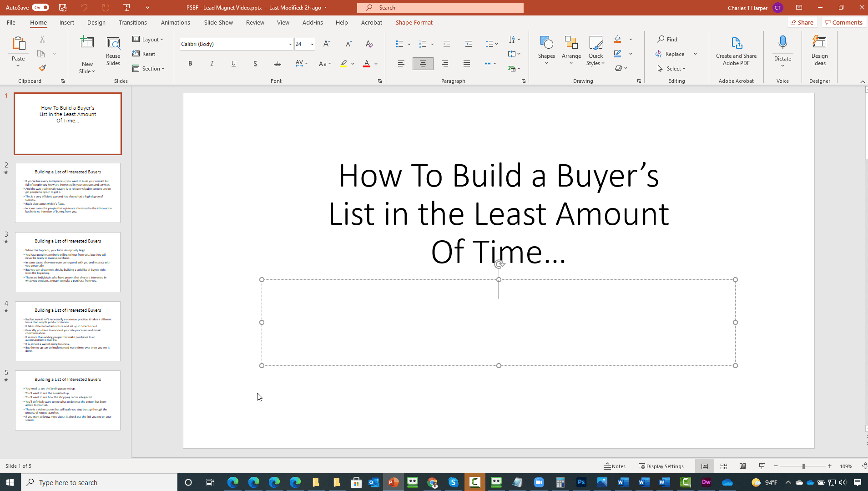
Task: Open font name dropdown
Action: [290, 44]
